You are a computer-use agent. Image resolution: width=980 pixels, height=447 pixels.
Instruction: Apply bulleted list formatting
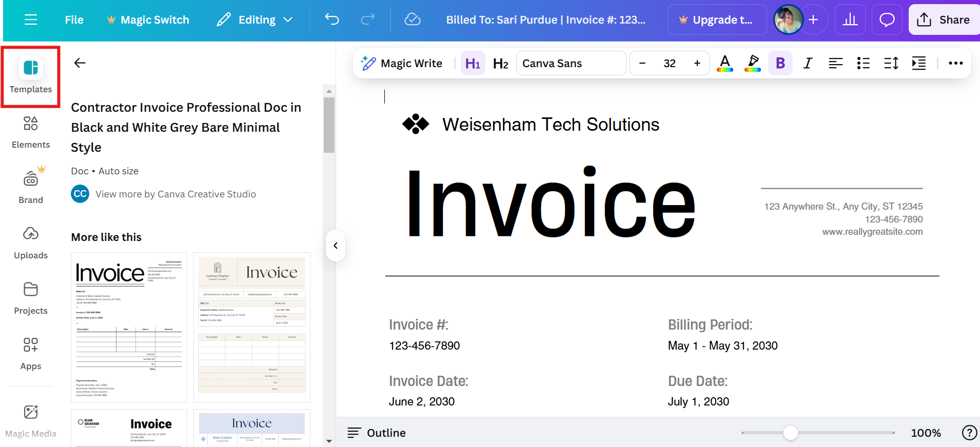[863, 64]
